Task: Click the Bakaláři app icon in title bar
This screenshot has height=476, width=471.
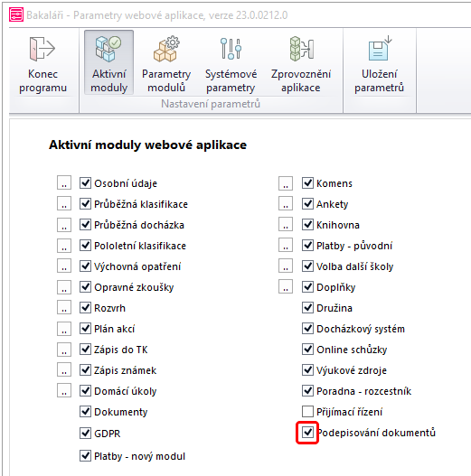Action: pyautogui.click(x=16, y=14)
